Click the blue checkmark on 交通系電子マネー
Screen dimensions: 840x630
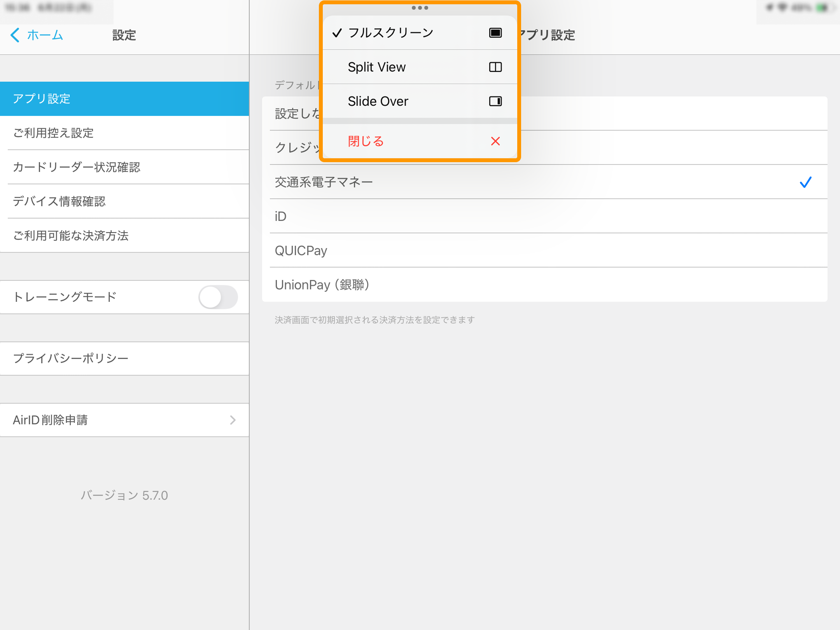[806, 182]
